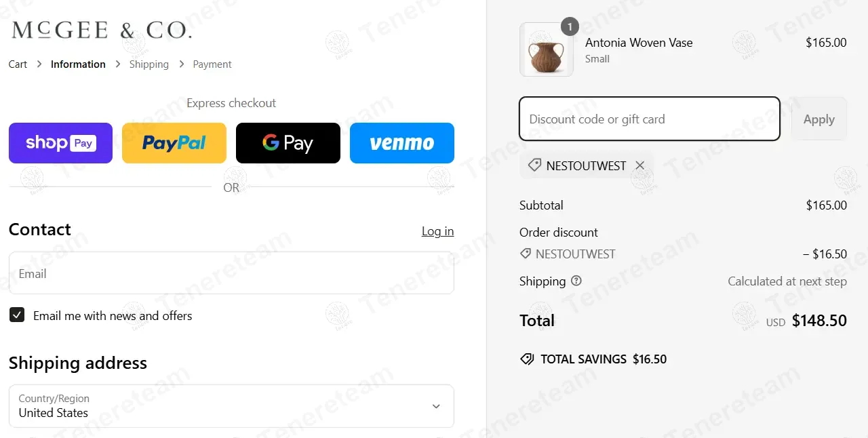Focus the Email input field
Viewport: 868px width, 438px height.
(231, 273)
